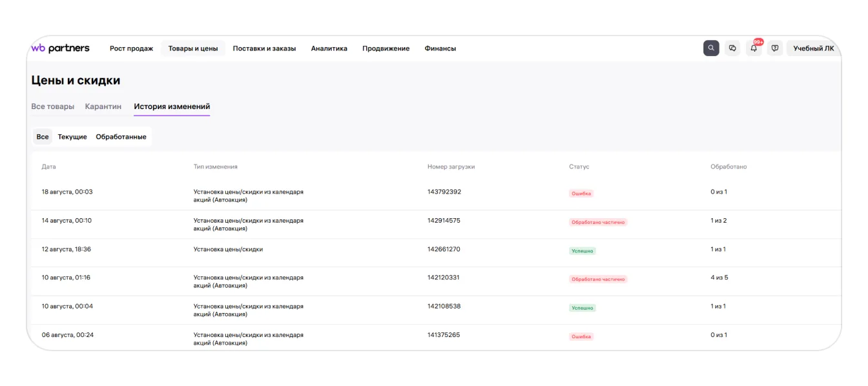Image resolution: width=868 pixels, height=386 pixels.
Task: Click Обработано частично badge for upload 142914575
Action: pyautogui.click(x=598, y=222)
